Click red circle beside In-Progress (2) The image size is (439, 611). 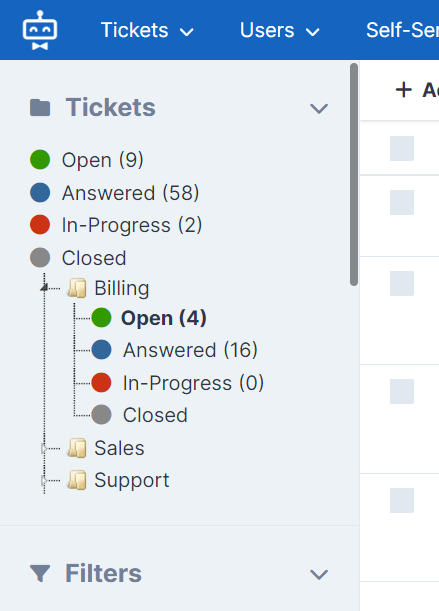tap(40, 225)
